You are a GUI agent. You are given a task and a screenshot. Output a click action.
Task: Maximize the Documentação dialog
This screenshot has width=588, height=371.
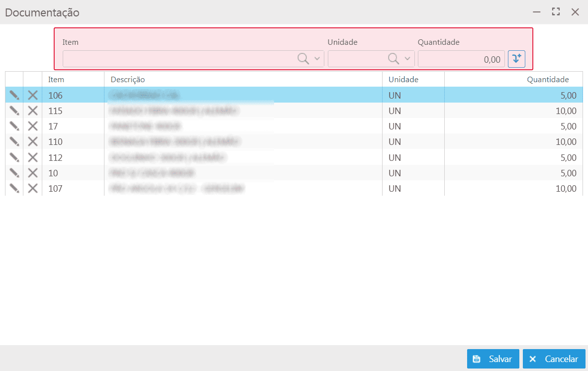[x=556, y=12]
